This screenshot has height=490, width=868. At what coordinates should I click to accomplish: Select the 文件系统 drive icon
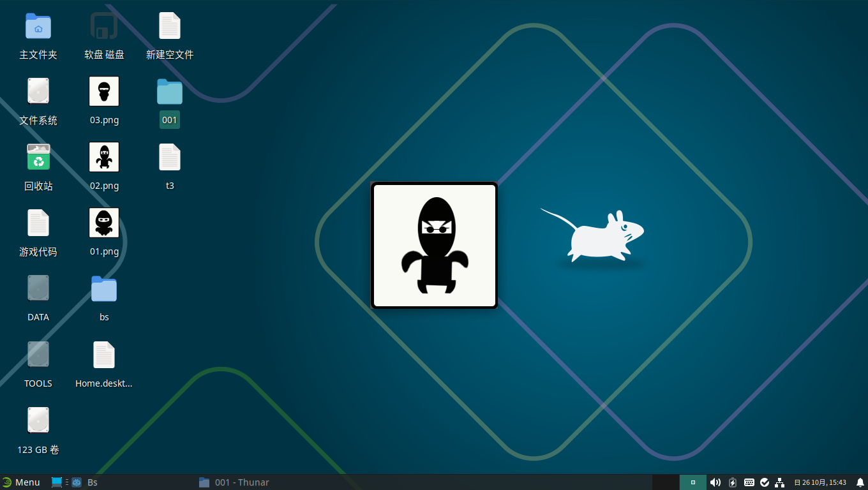[x=38, y=92]
